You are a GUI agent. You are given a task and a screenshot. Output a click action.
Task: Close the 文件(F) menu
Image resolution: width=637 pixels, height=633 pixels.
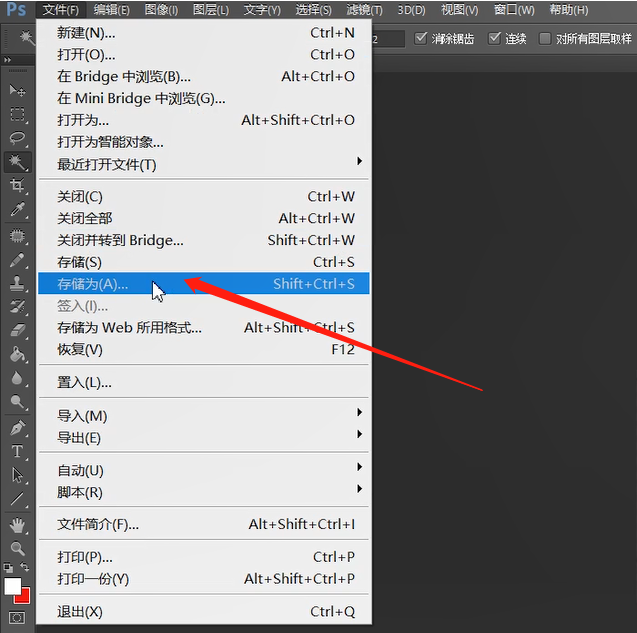click(61, 9)
